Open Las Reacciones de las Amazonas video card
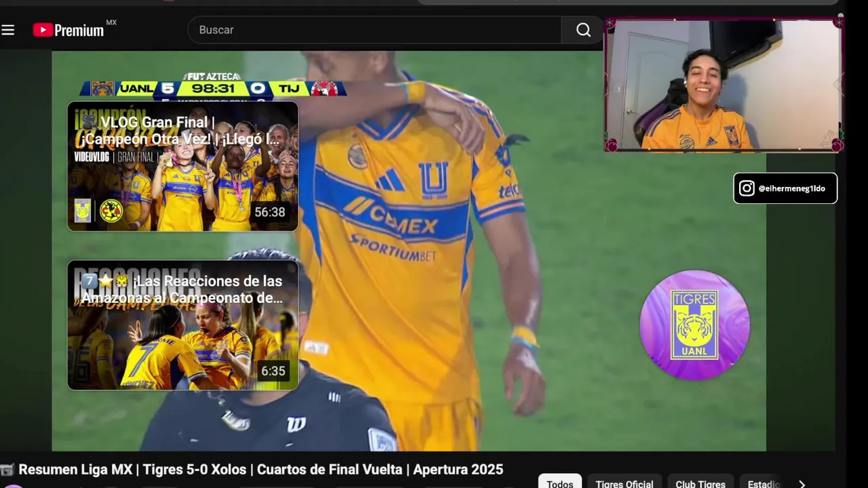868x488 pixels. 182,325
